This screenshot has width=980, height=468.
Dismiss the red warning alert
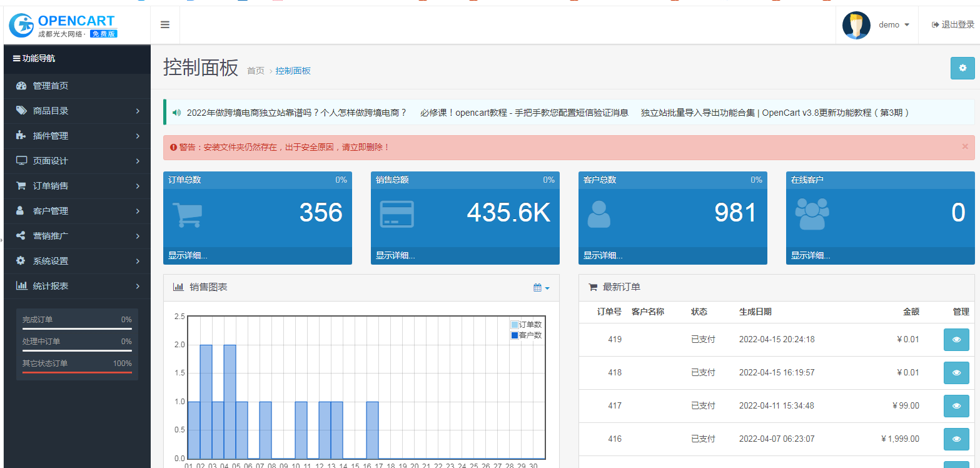click(964, 146)
